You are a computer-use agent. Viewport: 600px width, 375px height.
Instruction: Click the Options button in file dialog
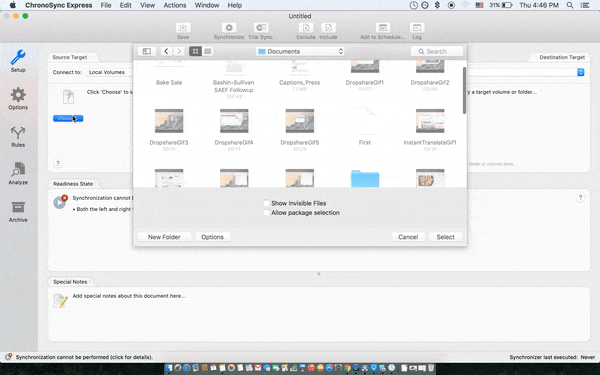212,237
